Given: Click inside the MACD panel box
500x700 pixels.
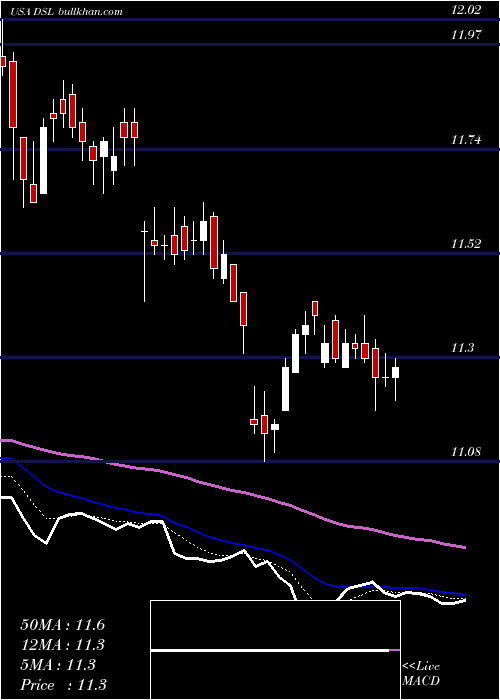Looking at the screenshot, I should pyautogui.click(x=275, y=650).
